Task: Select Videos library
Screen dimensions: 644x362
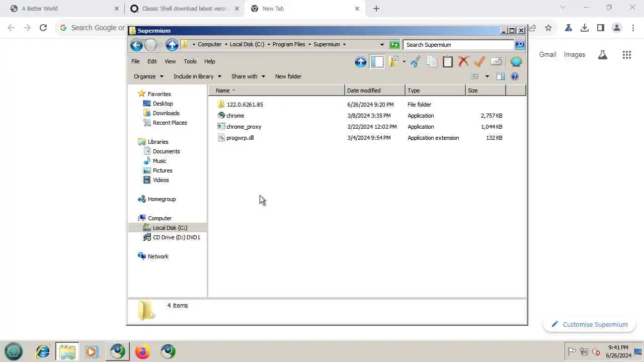Action: tap(156, 180)
